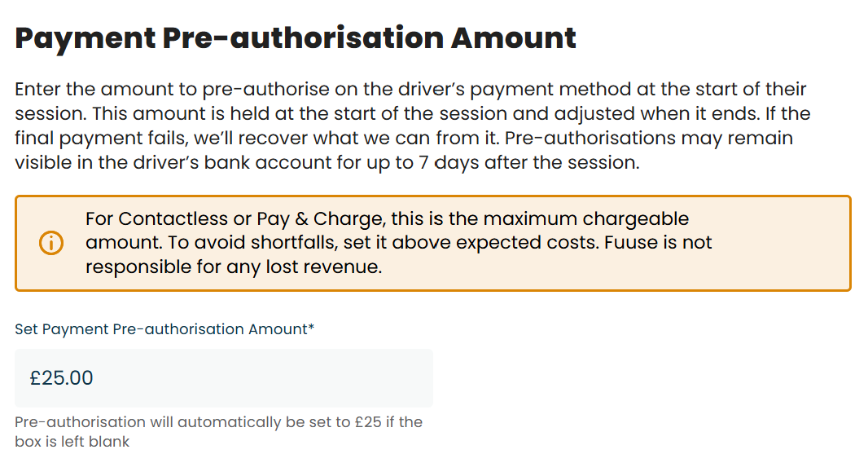The width and height of the screenshot is (868, 476).
Task: Click the word 'Pre-authorisation' in the heading
Action: coord(301,38)
